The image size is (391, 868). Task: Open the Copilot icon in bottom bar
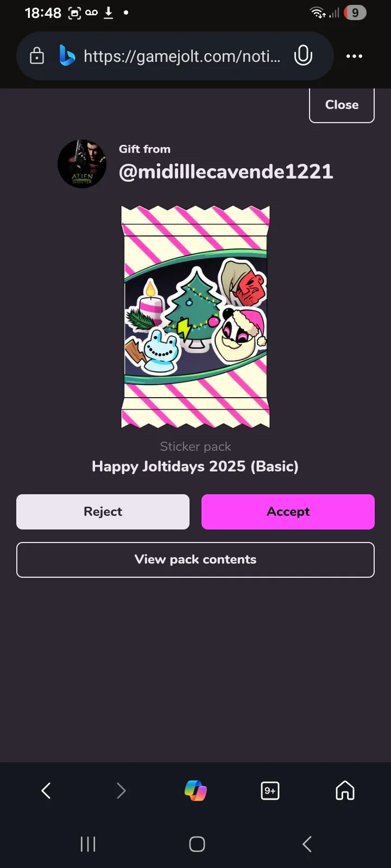pos(195,790)
